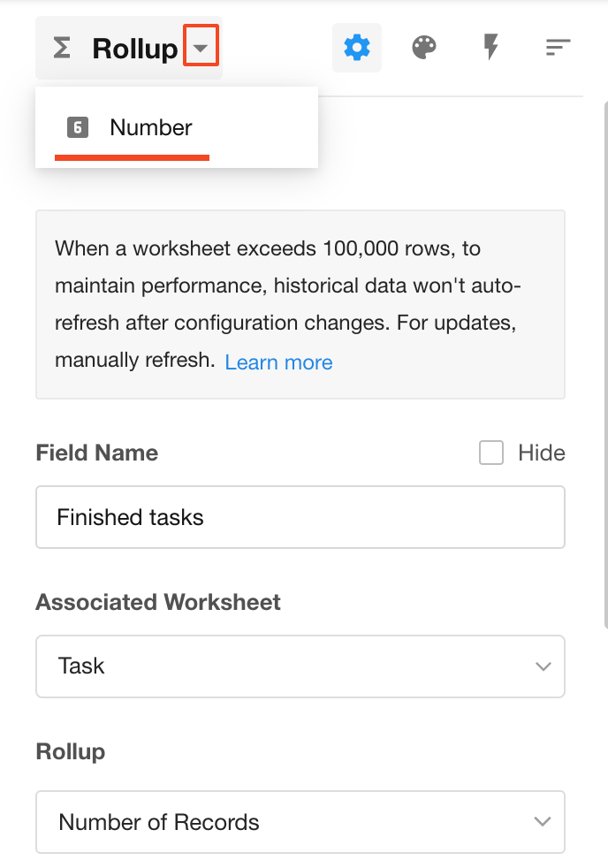Click the sigma Rollup field type icon
This screenshot has width=608, height=868.
[x=61, y=48]
